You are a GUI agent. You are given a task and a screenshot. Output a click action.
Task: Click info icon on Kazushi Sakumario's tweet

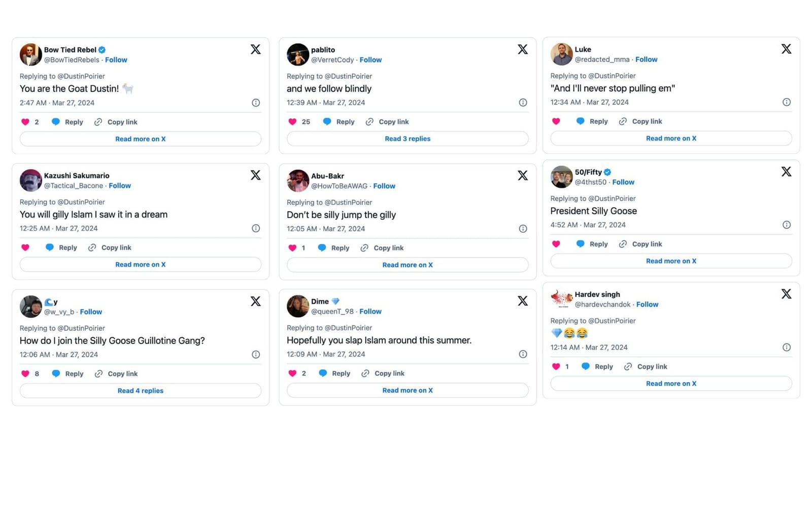pos(256,229)
